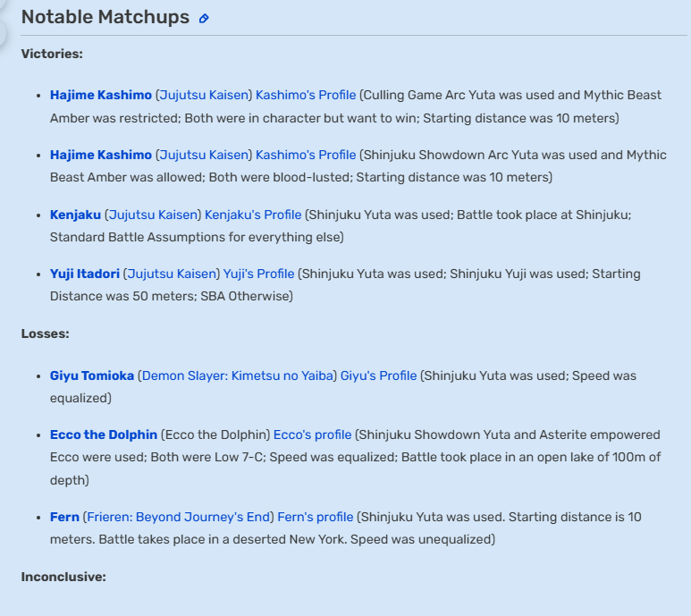This screenshot has height=616, width=691.
Task: Click the edit pencil icon beside Notable Matchups
Action: [x=204, y=19]
